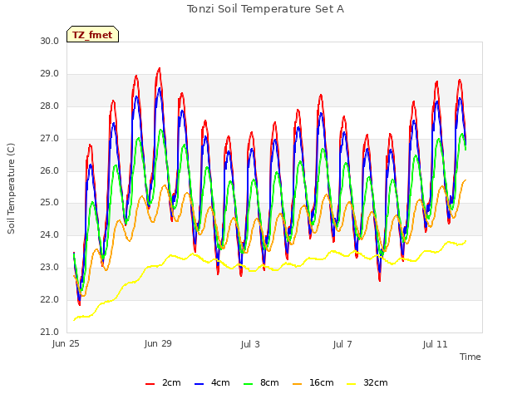Click the 29.0 y-axis tick label
The image size is (532, 399).
pyautogui.click(x=50, y=74)
